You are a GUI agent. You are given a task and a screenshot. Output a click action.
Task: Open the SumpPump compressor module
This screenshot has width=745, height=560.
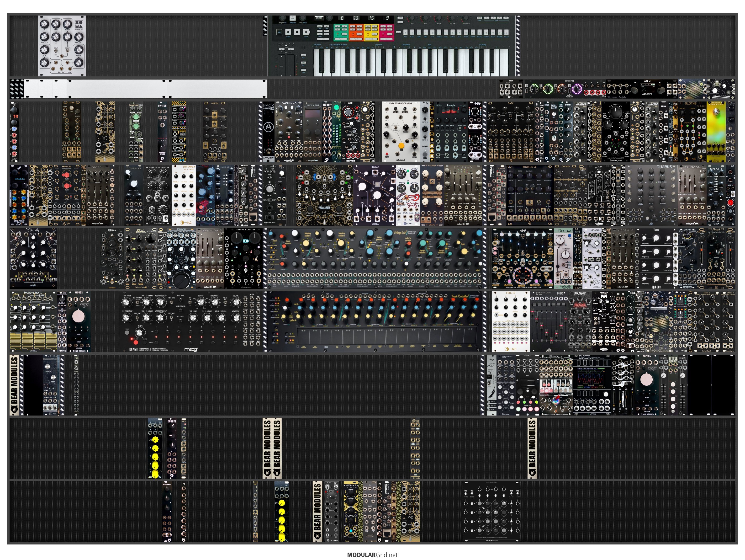pos(136,132)
